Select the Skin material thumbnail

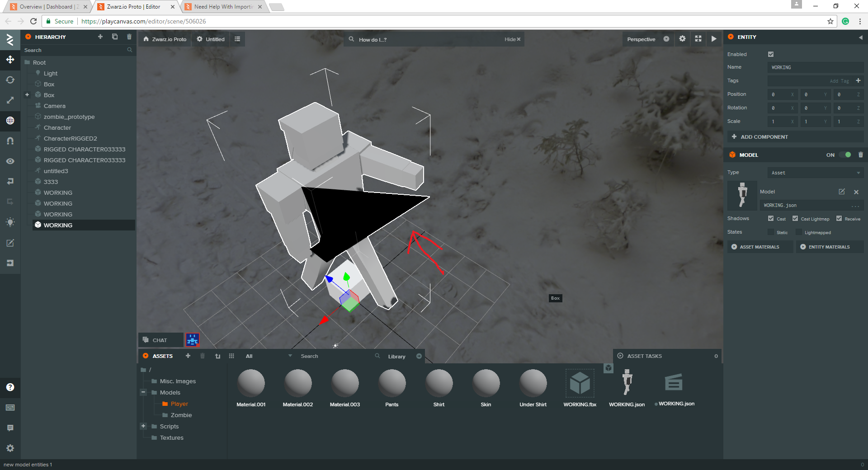pyautogui.click(x=486, y=383)
